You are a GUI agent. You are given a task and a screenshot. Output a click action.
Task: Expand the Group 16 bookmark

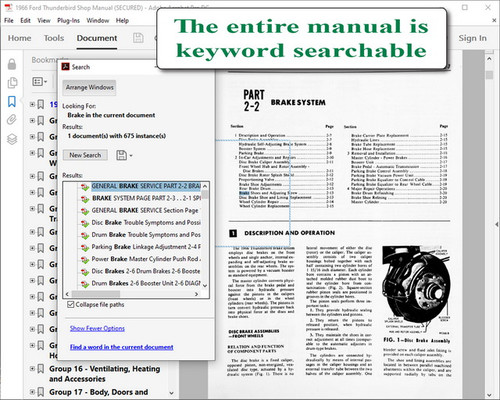32,369
